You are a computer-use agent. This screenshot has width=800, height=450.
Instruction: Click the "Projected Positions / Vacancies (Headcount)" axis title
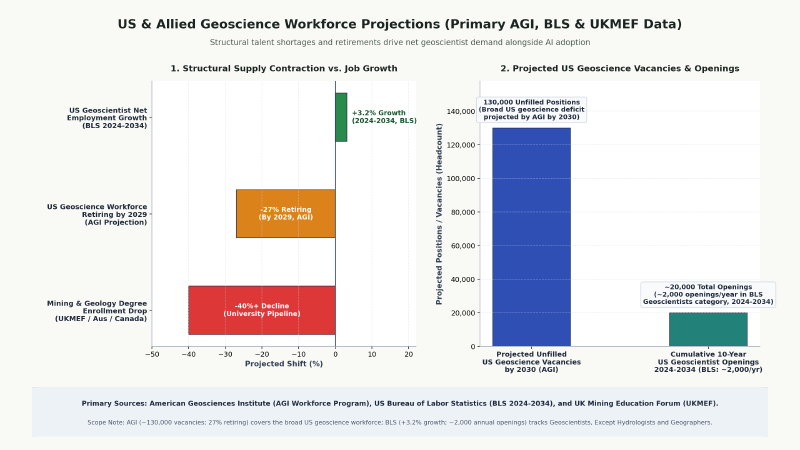(x=439, y=214)
